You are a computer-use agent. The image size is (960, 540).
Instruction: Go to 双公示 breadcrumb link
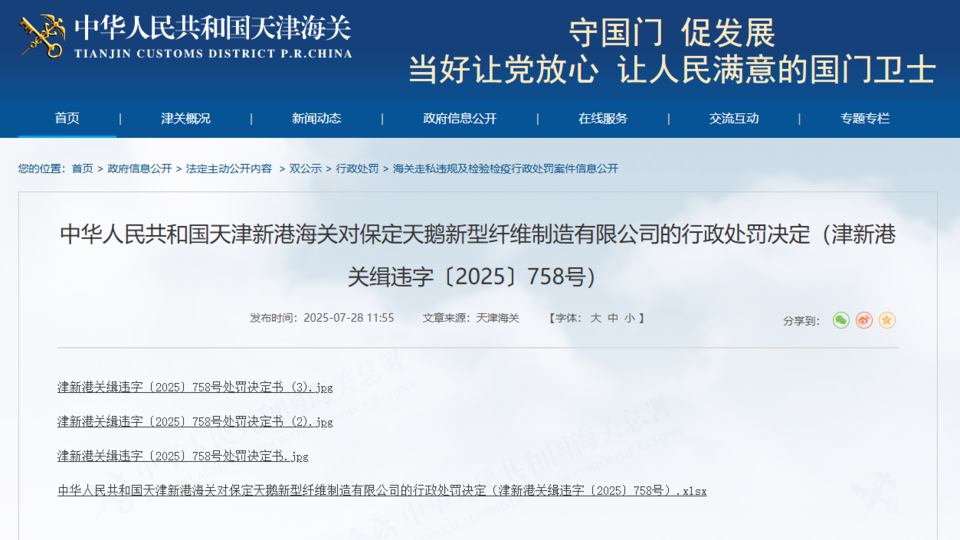coord(305,168)
